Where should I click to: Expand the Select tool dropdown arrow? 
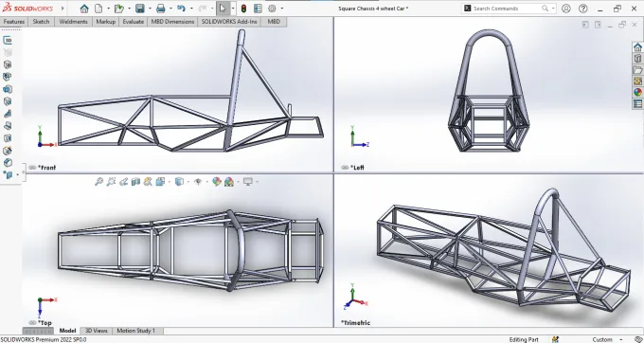click(233, 9)
